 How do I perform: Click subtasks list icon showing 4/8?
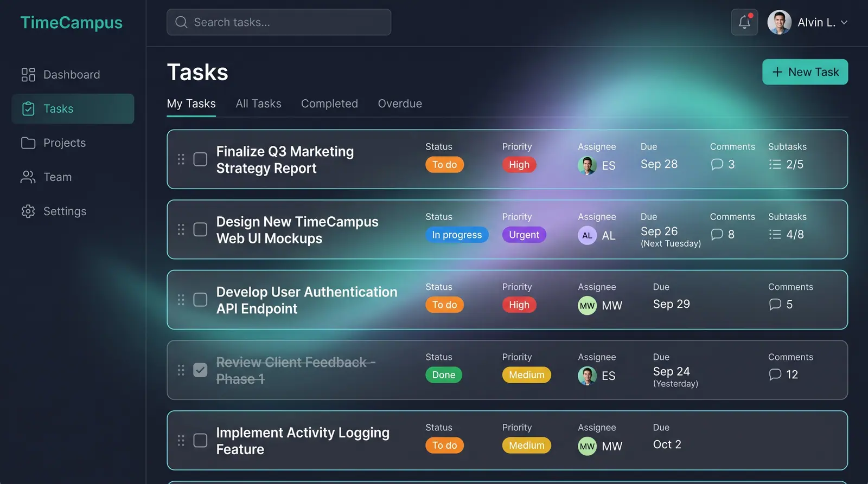(x=775, y=234)
